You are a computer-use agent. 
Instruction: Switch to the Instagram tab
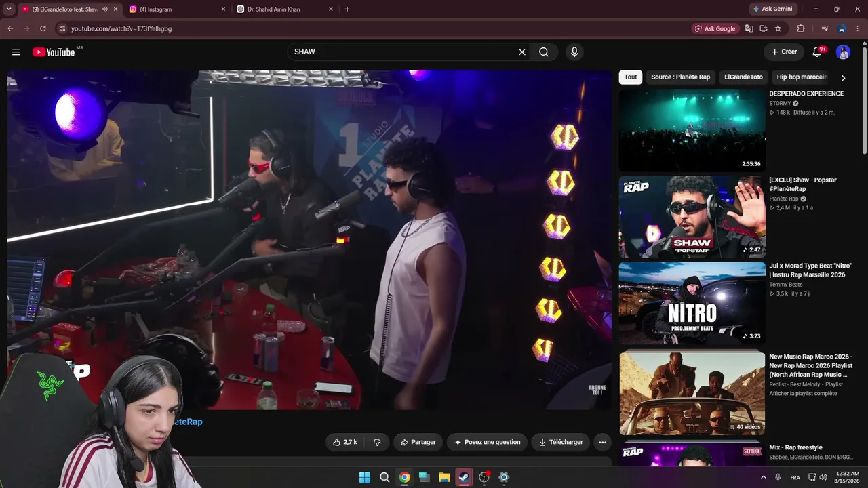coord(177,9)
